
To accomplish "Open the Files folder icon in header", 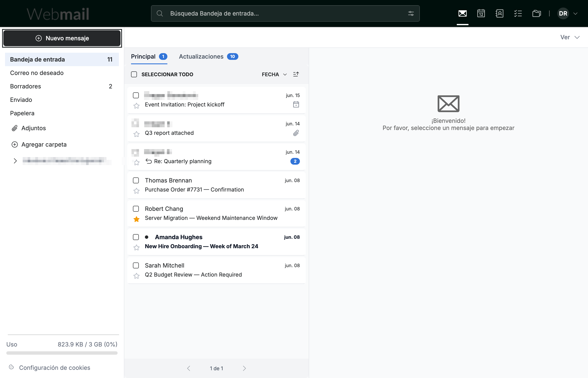I will pos(537,13).
